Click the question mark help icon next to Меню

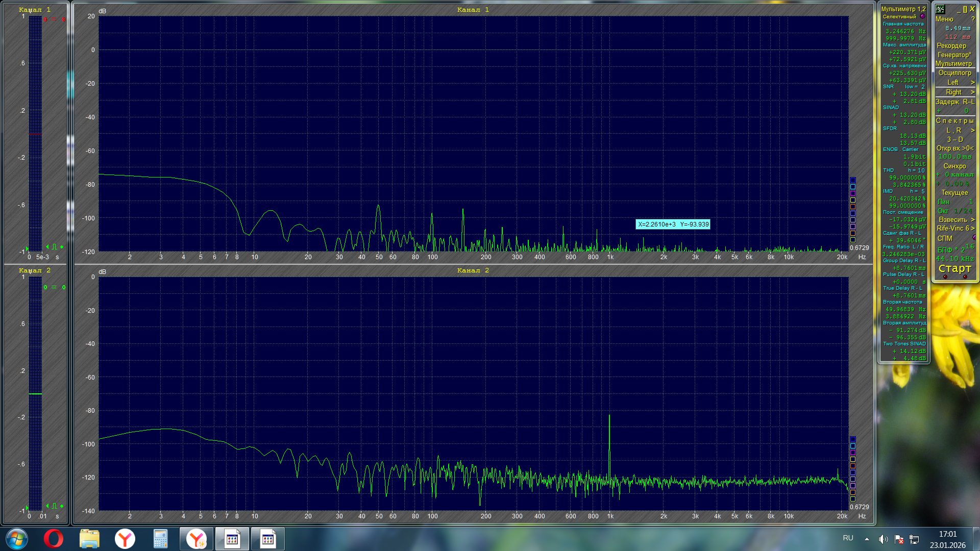coord(973,19)
